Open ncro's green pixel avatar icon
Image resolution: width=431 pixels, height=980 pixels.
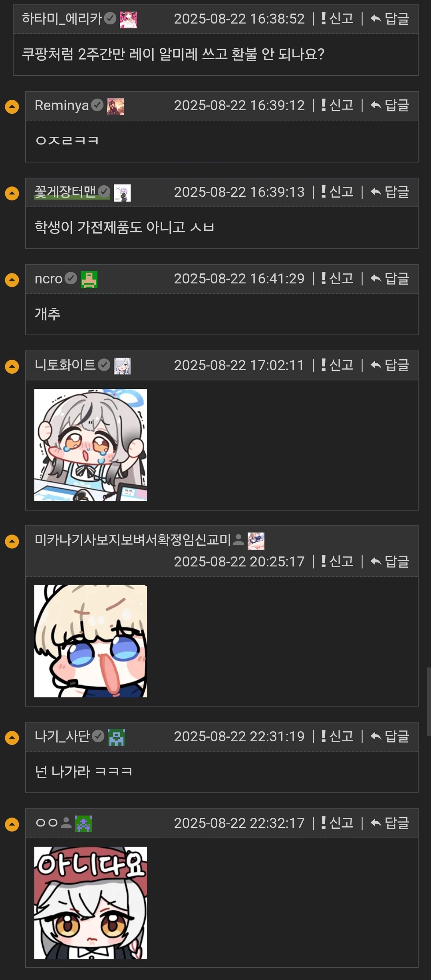pos(89,279)
